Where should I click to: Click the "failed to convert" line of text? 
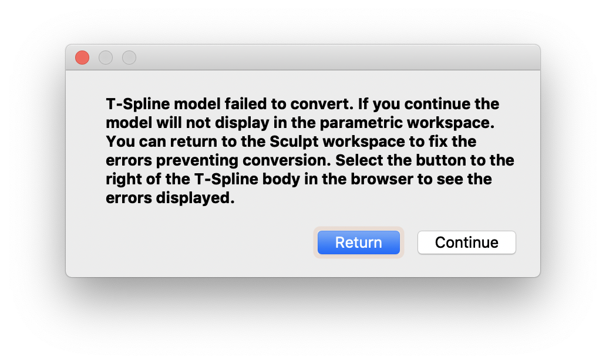302,105
